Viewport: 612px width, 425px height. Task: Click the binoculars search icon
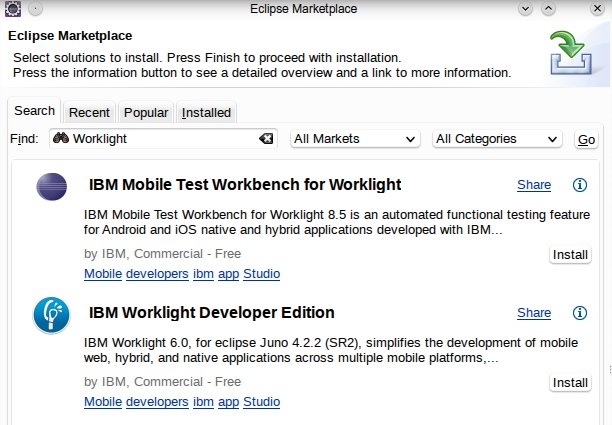click(x=60, y=138)
